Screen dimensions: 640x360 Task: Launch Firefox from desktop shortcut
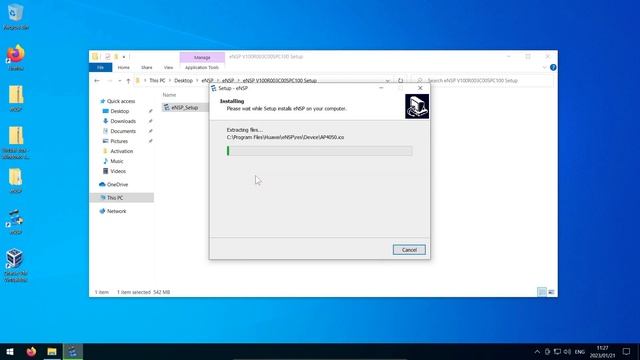click(16, 58)
